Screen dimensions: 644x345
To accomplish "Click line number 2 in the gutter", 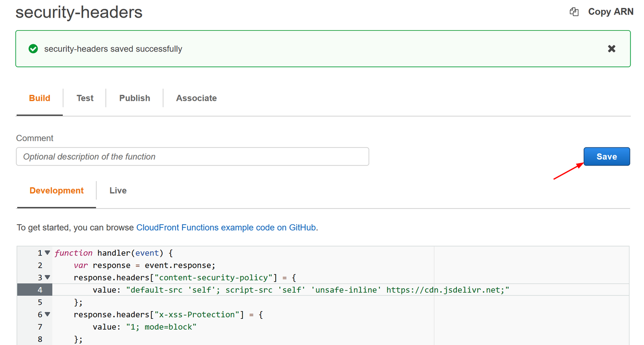I will (39, 265).
